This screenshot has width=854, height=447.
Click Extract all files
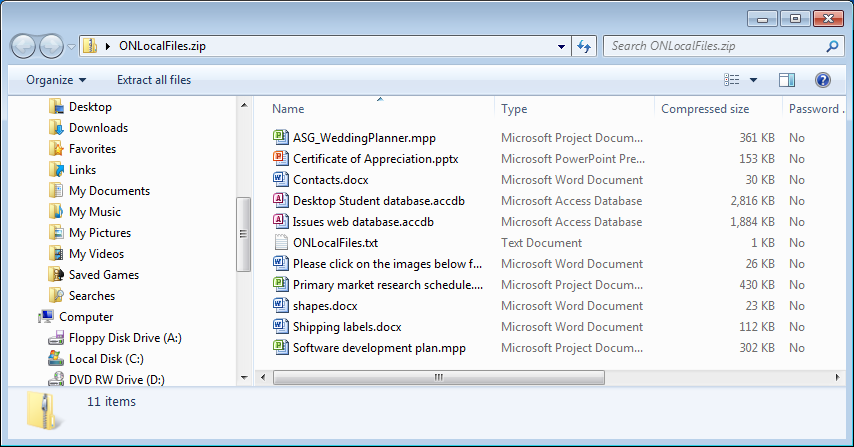[154, 80]
